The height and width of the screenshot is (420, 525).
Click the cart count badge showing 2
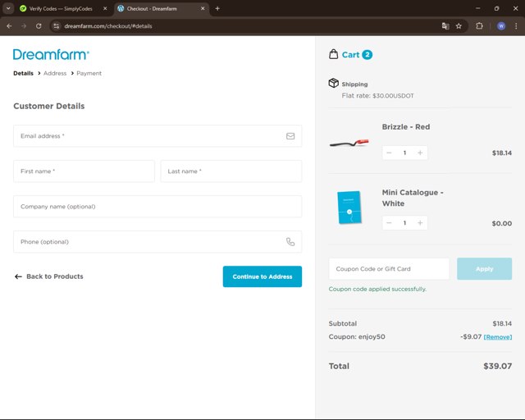[x=367, y=55]
